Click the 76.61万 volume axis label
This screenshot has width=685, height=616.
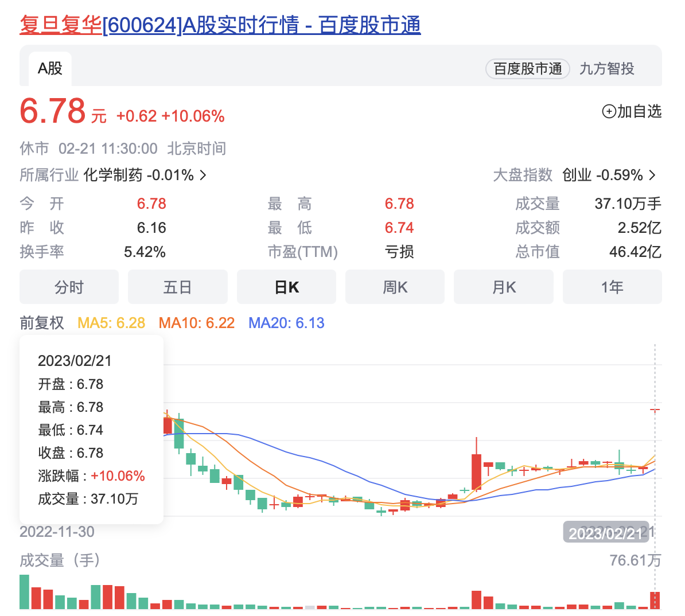pos(636,560)
